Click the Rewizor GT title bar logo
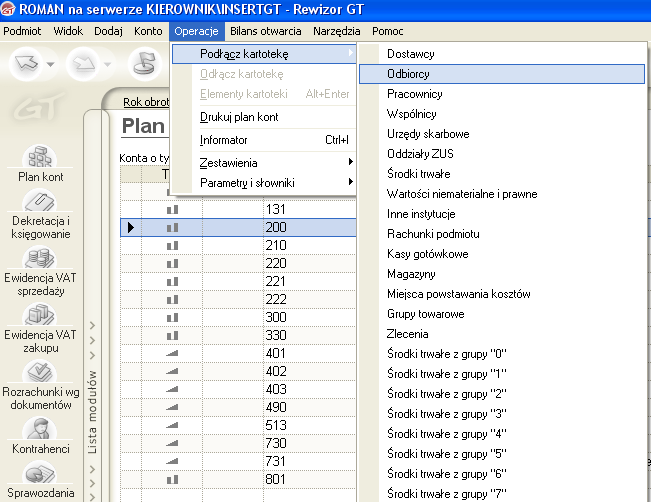Viewport: 651px width, 502px height. click(x=7, y=9)
